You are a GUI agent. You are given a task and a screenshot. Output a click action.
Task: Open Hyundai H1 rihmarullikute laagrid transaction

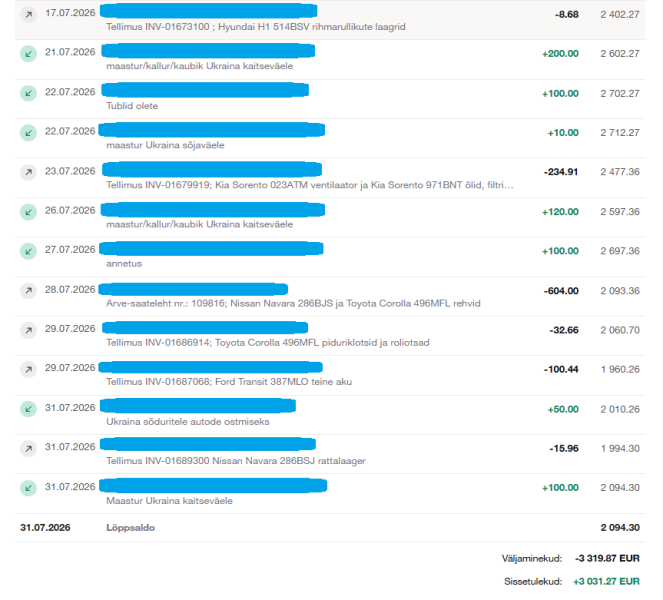pos(330,20)
